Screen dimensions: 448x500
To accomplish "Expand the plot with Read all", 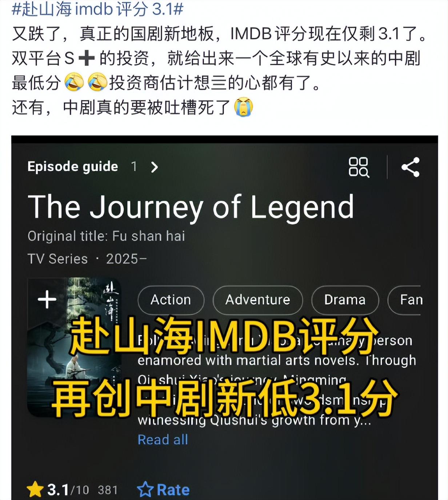I will coord(163,440).
